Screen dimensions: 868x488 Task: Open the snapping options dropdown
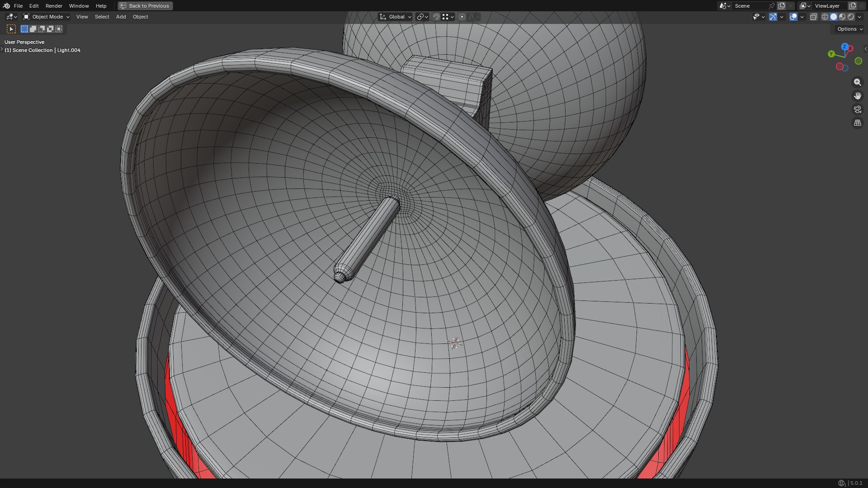pos(448,17)
